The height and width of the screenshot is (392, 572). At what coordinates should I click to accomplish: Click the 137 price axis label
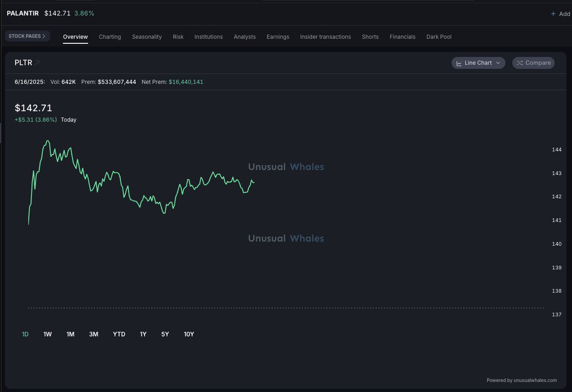(x=557, y=314)
